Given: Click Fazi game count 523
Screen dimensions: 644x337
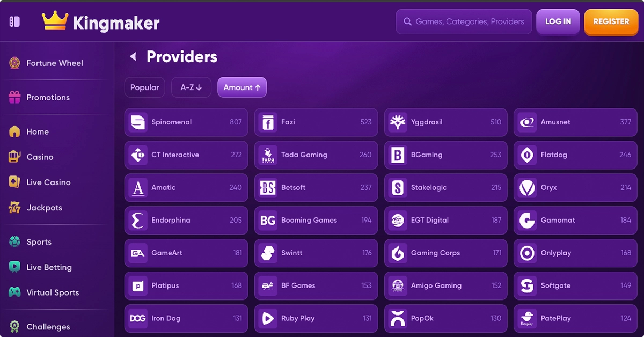Looking at the screenshot, I should click(366, 122).
